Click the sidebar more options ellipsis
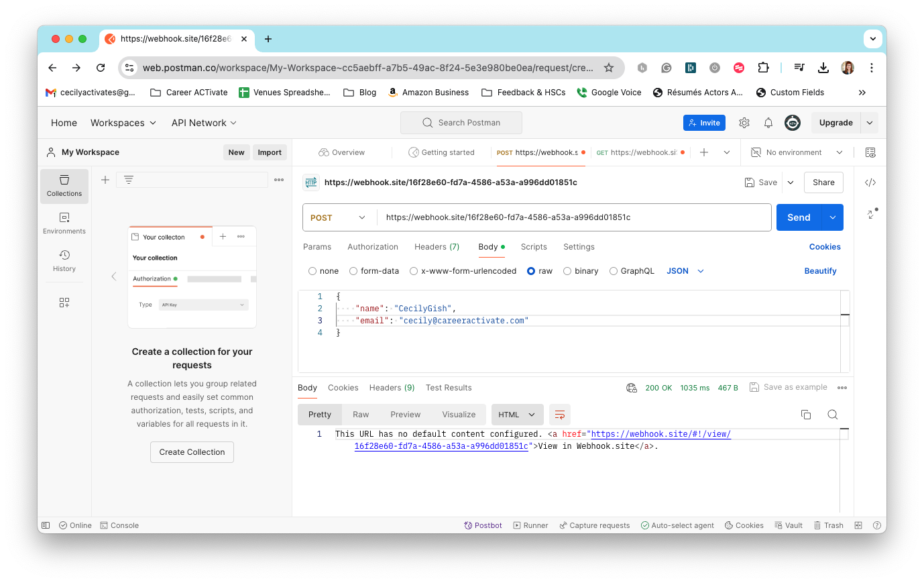Image resolution: width=924 pixels, height=583 pixels. [x=279, y=180]
